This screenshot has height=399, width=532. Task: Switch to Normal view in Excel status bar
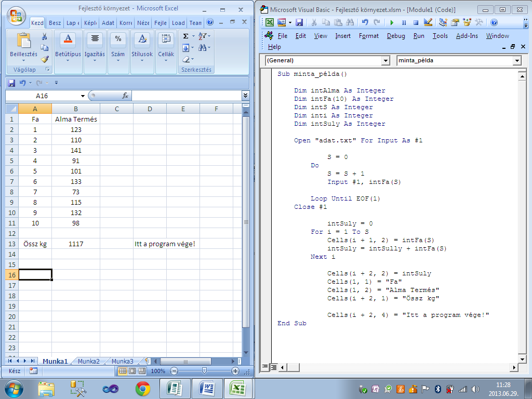pyautogui.click(x=123, y=371)
